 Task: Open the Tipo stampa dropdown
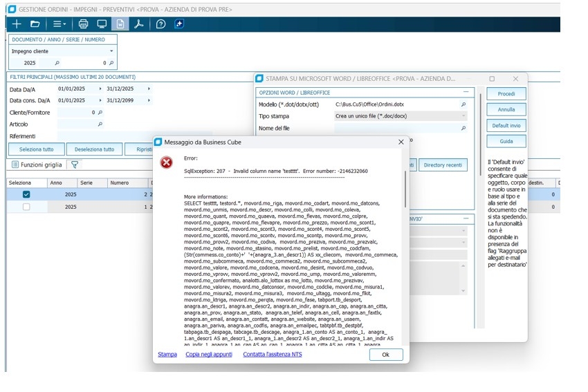464,116
